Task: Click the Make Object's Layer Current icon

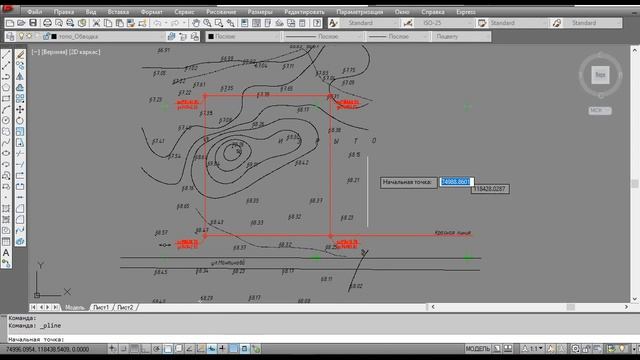Action: point(172,37)
